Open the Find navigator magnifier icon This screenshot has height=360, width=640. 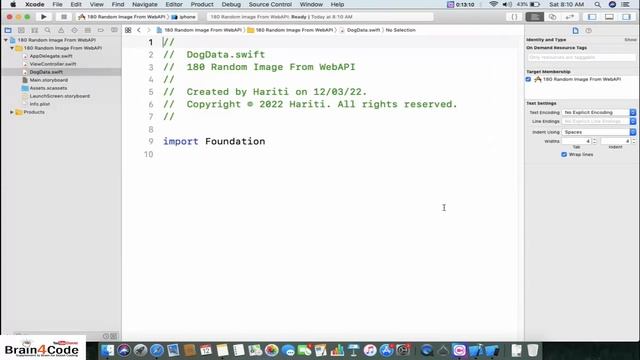coord(48,30)
